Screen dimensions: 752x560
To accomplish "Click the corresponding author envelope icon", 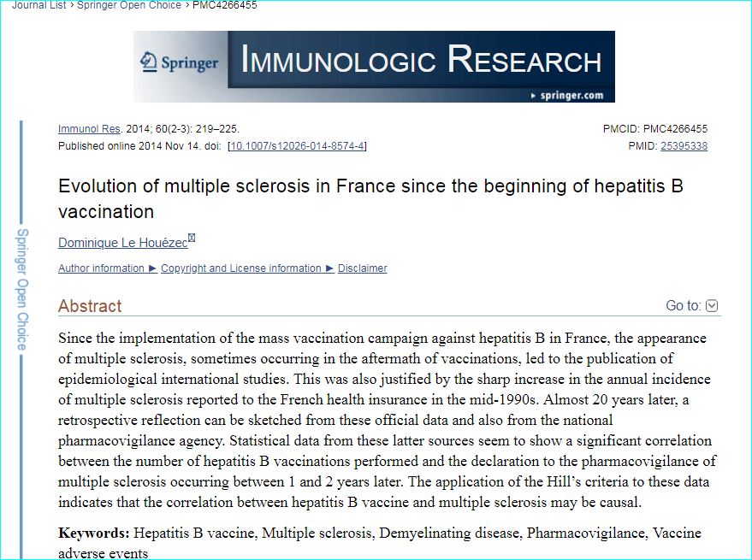I will tap(192, 239).
